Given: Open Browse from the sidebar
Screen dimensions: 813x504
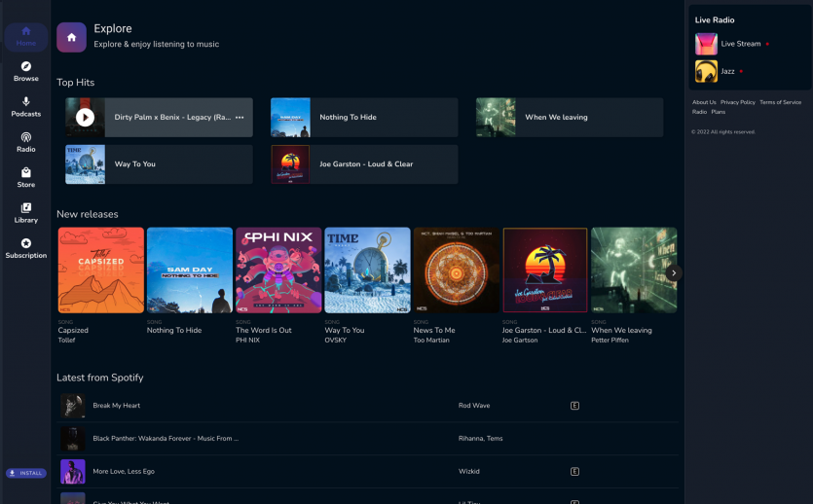Looking at the screenshot, I should click(x=26, y=71).
